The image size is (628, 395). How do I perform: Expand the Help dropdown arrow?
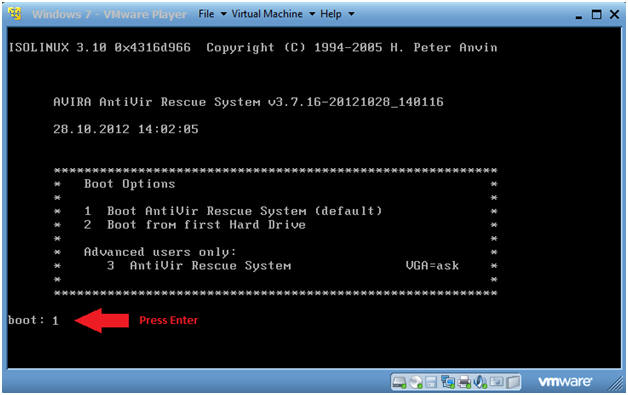(x=351, y=14)
